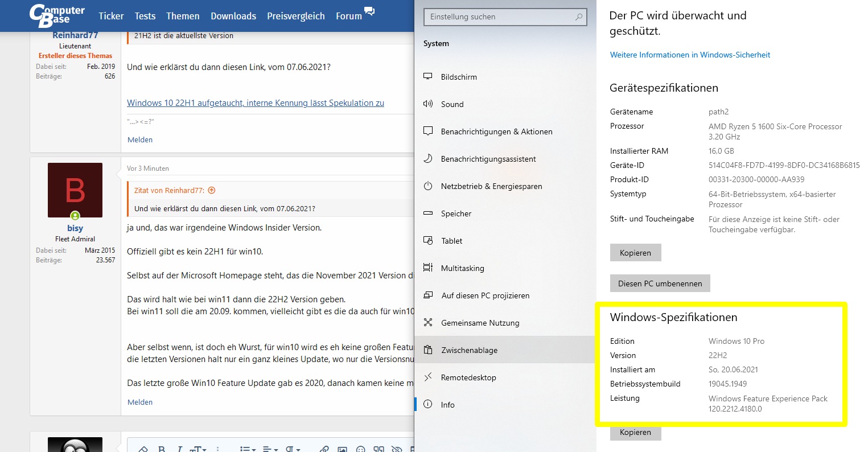This screenshot has height=452, width=868.
Task: Select the Bildschirm monitor icon
Action: pos(428,76)
